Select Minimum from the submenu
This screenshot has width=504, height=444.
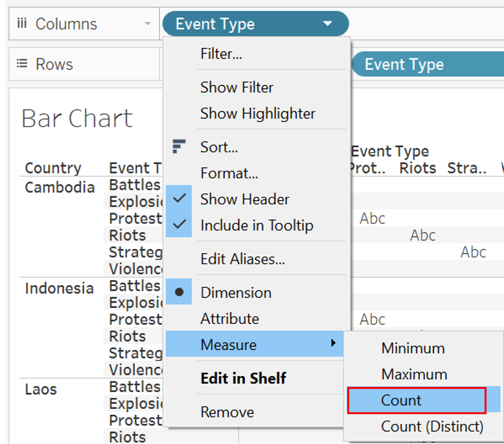point(413,348)
